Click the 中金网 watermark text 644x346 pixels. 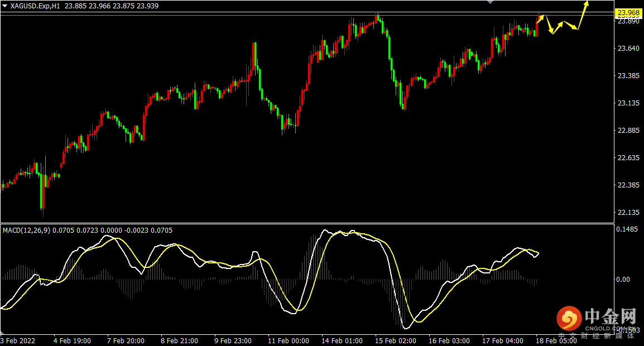tap(610, 317)
